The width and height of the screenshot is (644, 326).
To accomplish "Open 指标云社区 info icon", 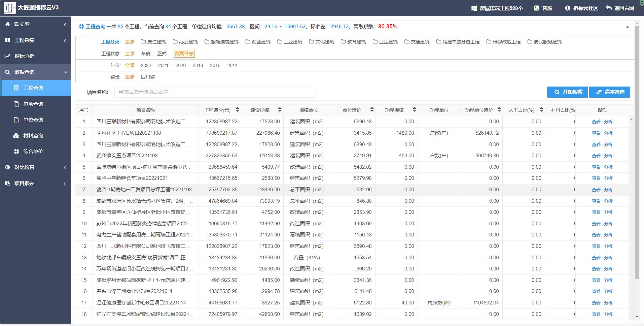I will pos(568,8).
